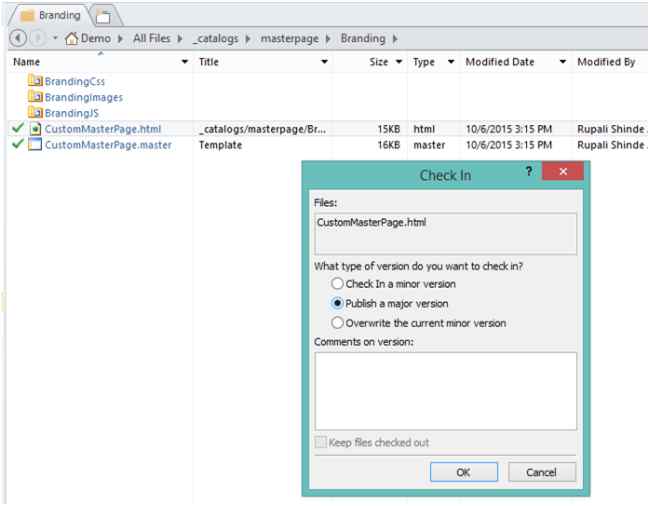Click the Template title cell
Screen dimensions: 650x506
point(221,145)
